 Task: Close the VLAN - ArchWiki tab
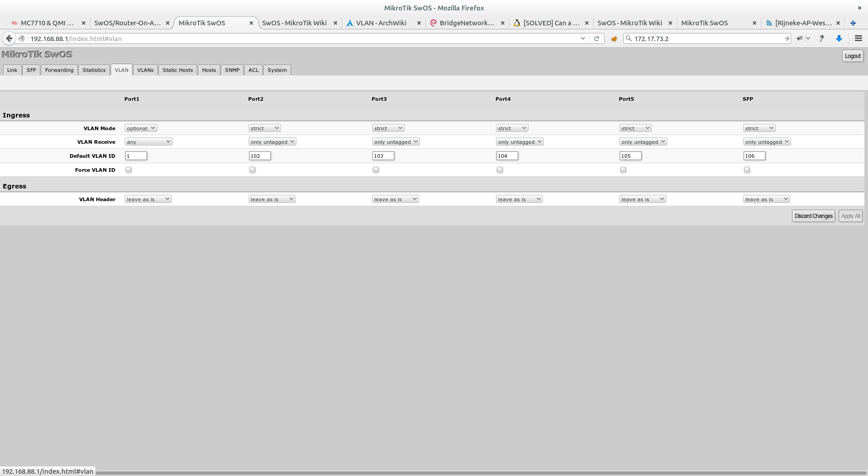point(419,23)
